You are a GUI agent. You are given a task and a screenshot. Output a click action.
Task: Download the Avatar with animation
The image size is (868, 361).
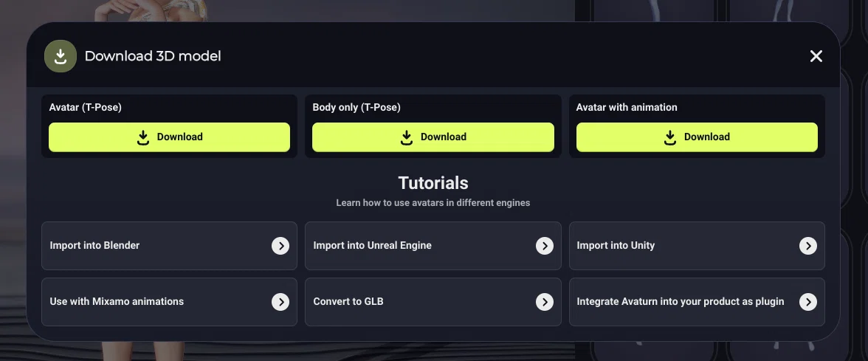(697, 137)
